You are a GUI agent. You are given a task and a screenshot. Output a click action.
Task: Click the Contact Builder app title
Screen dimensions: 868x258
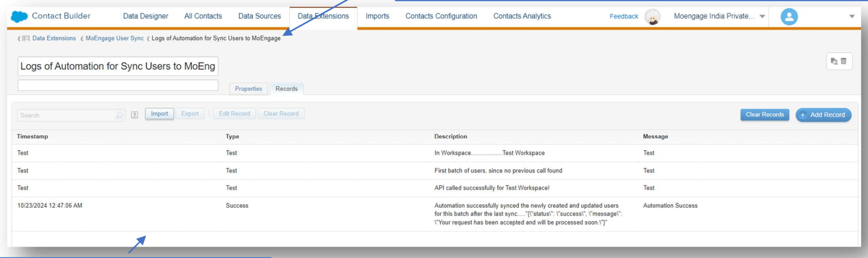point(61,16)
